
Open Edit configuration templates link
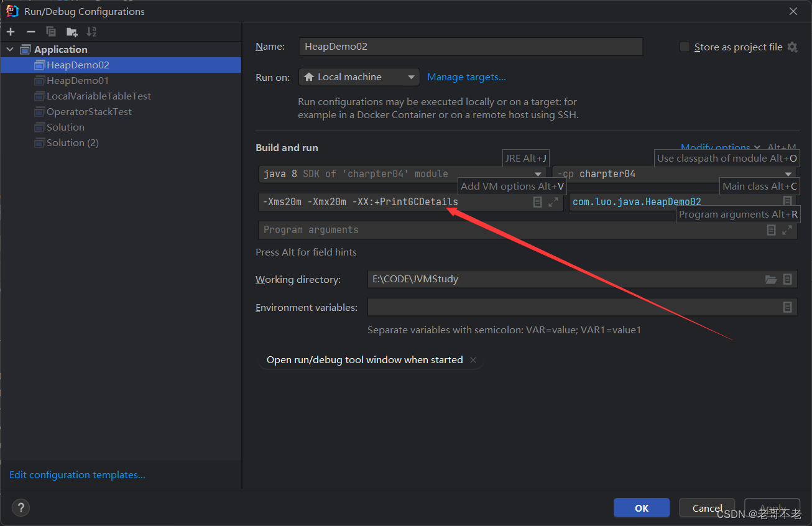(77, 475)
